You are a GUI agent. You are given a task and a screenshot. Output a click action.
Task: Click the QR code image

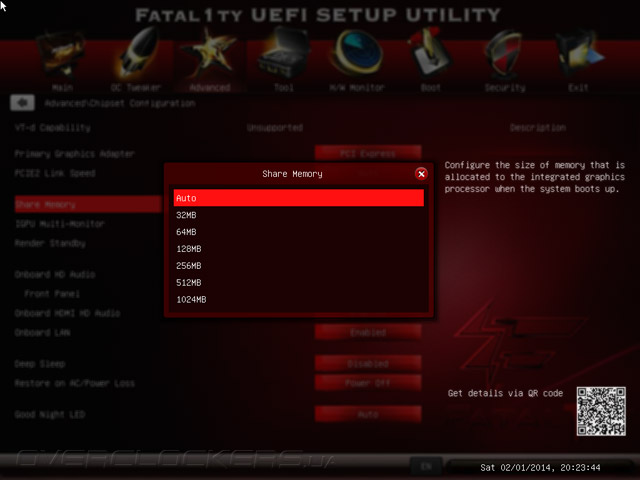pyautogui.click(x=601, y=411)
